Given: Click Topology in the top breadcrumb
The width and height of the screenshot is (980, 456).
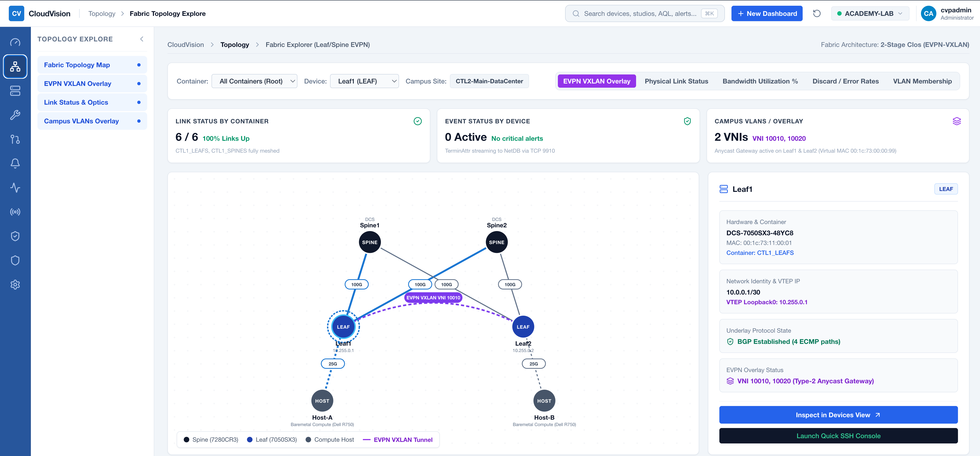Looking at the screenshot, I should (102, 14).
